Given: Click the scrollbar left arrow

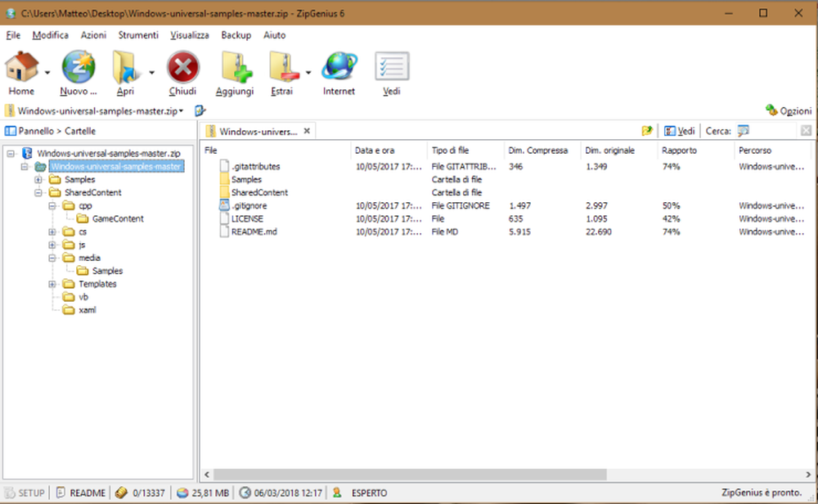Looking at the screenshot, I should point(207,475).
